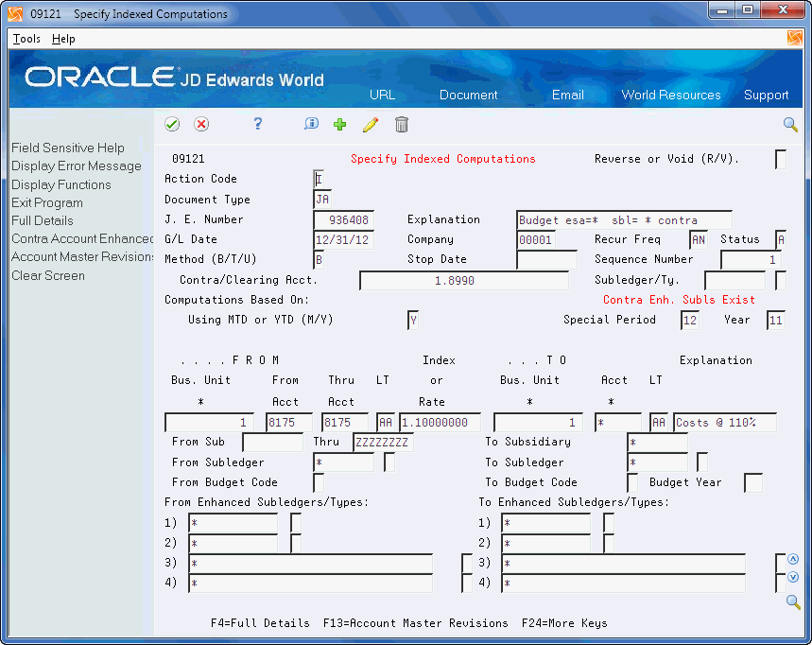
Task: Click the scroll down arrow icon
Action: coord(793,577)
